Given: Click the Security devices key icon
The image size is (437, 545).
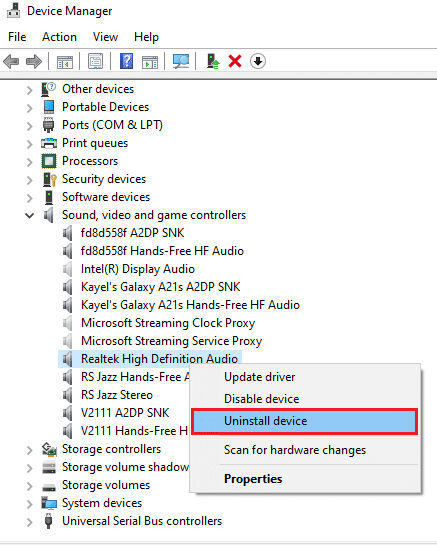Looking at the screenshot, I should (x=49, y=179).
